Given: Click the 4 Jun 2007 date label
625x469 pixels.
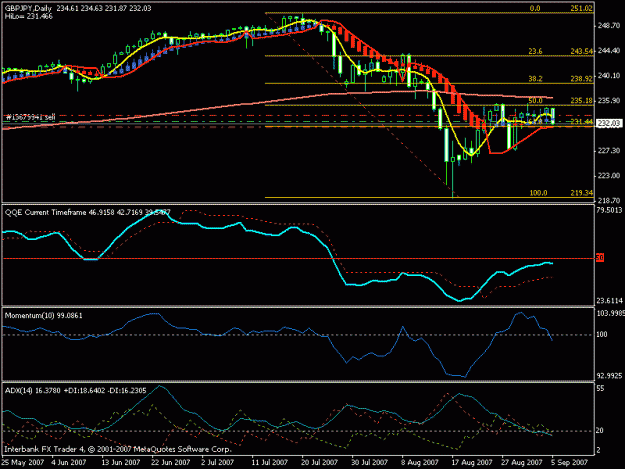Looking at the screenshot, I should click(69, 463).
